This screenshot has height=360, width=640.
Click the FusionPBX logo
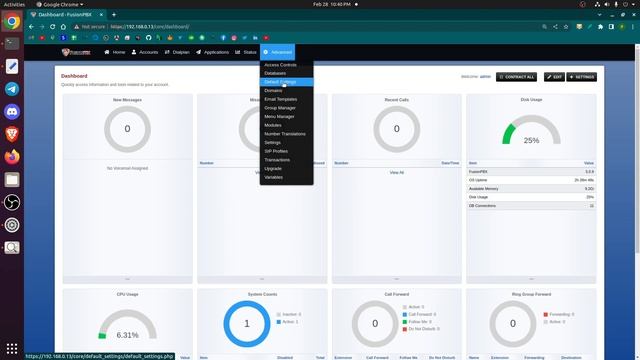[76, 52]
